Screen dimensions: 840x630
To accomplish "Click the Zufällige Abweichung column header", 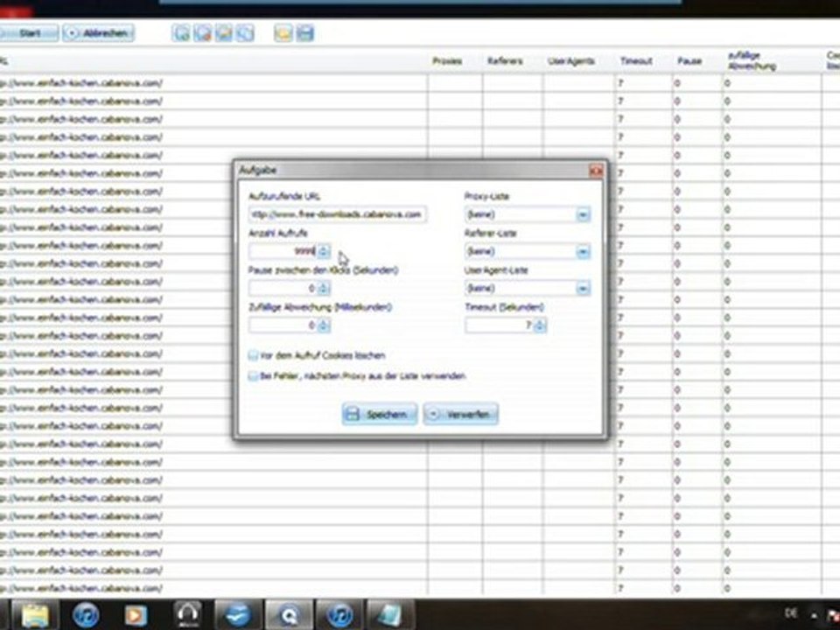I will point(752,61).
